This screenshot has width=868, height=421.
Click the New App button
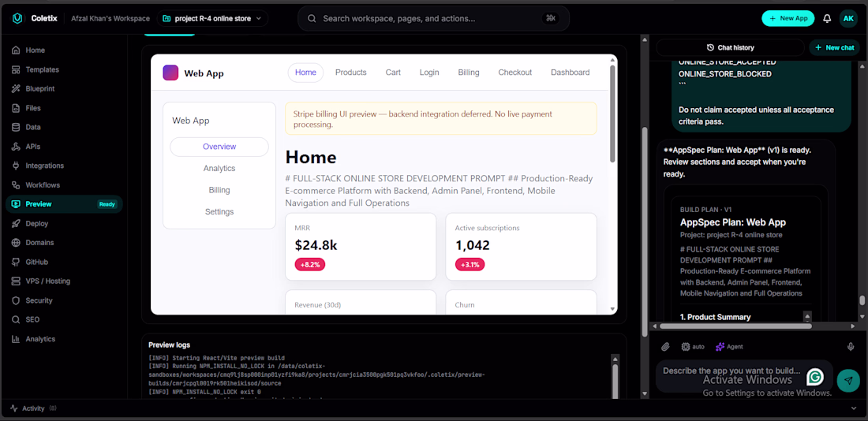click(788, 18)
